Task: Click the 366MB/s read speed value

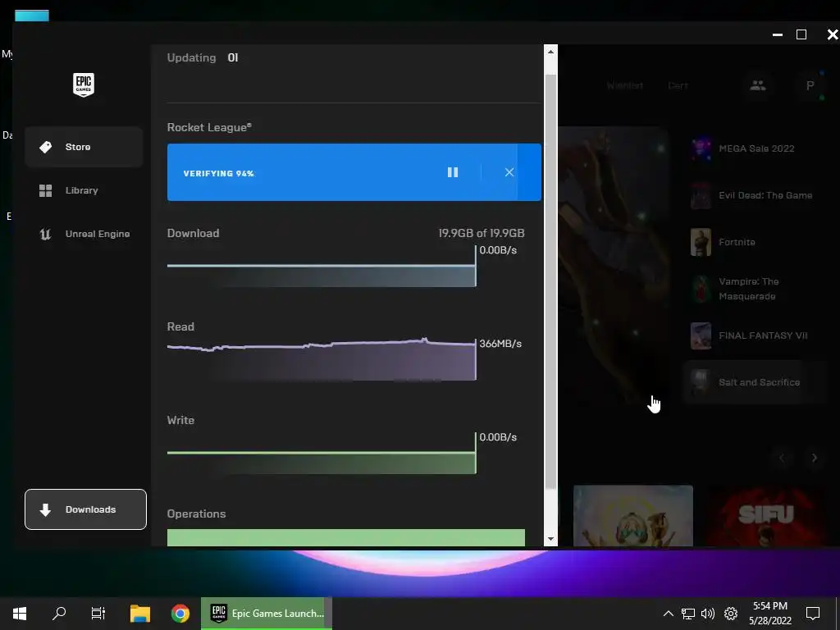Action: [500, 344]
